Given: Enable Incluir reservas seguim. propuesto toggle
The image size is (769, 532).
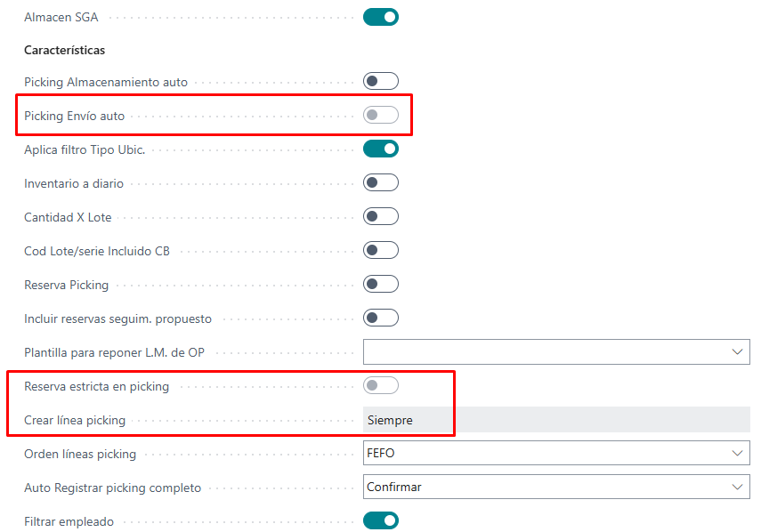Looking at the screenshot, I should point(380,318).
